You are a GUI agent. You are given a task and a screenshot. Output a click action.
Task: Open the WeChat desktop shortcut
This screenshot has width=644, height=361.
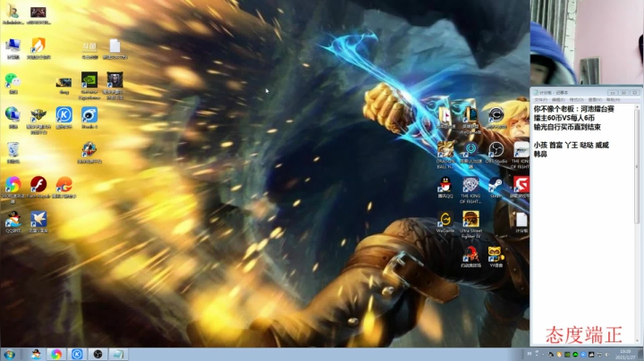click(x=13, y=82)
